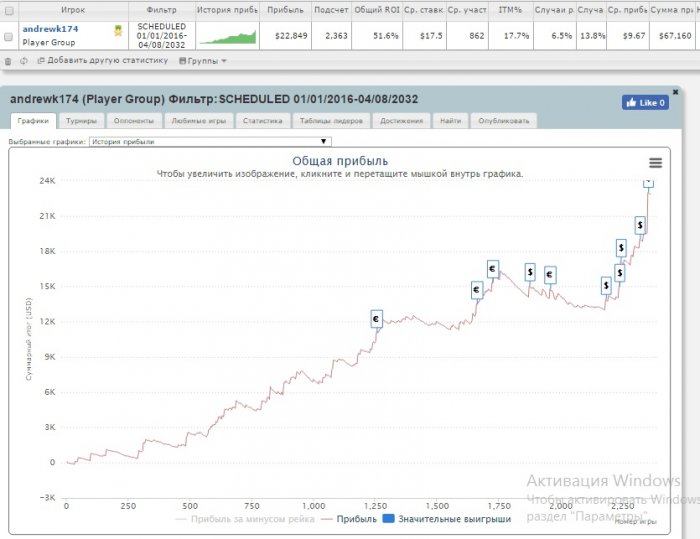Open the 'Статистика' tab

point(263,121)
